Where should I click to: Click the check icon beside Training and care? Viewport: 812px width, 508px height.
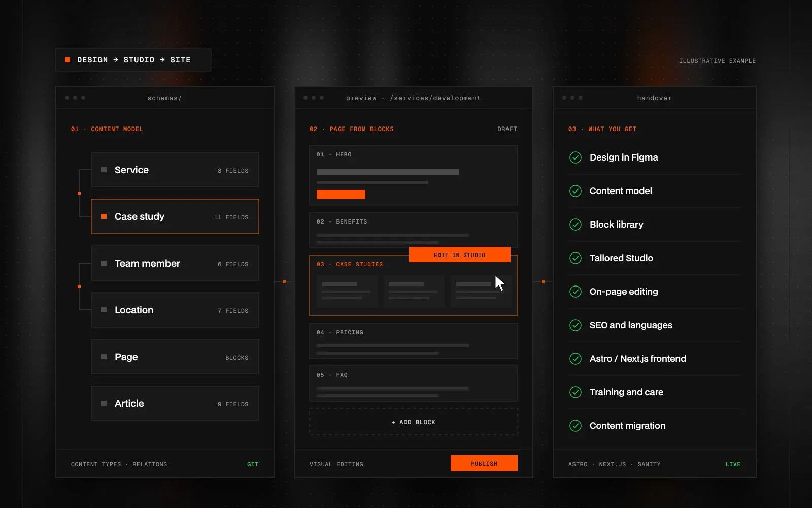pos(576,392)
